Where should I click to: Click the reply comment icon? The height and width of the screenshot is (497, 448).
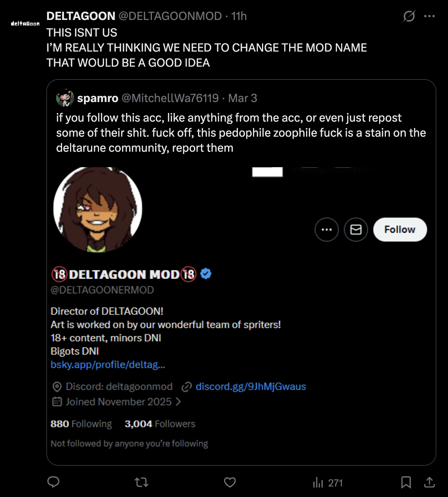(x=53, y=482)
